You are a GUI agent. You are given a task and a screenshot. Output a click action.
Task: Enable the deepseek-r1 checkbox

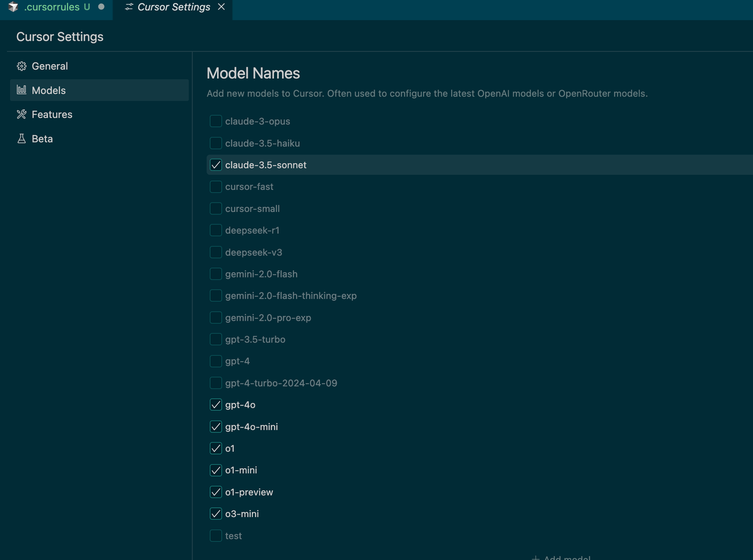point(216,230)
